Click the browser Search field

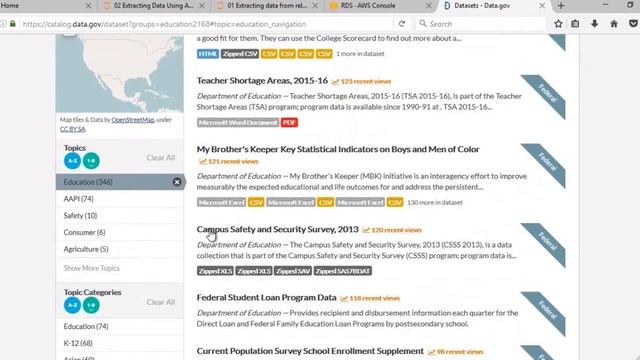pos(481,24)
